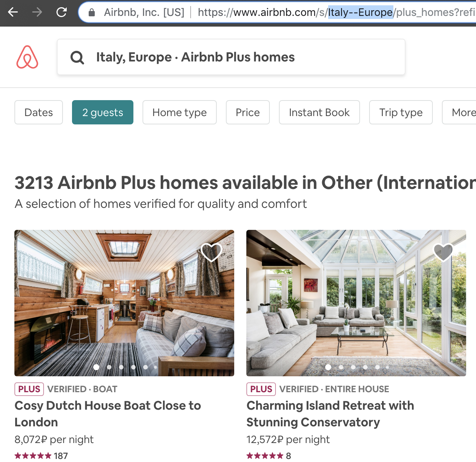Open the Airbnb logo home link
This screenshot has width=476, height=462.
click(27, 57)
